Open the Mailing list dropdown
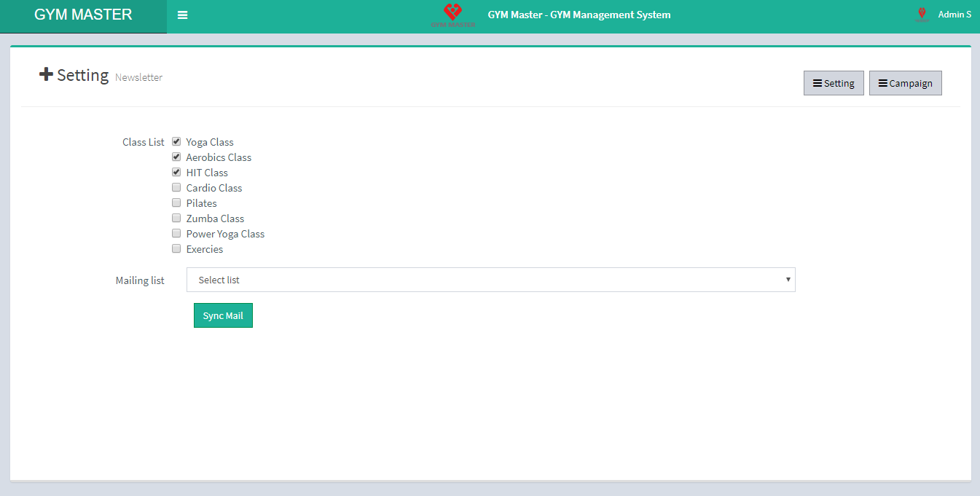Image resolution: width=980 pixels, height=496 pixels. point(490,280)
